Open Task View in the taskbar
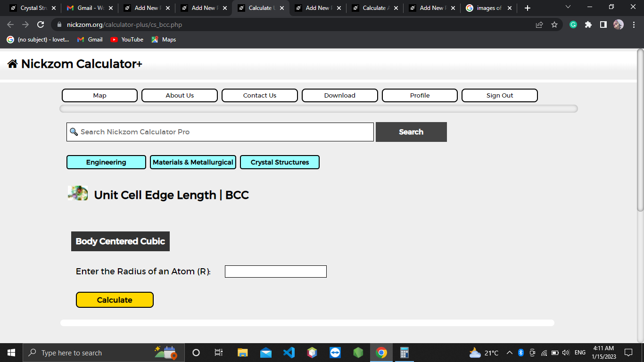644x362 pixels. (219, 353)
